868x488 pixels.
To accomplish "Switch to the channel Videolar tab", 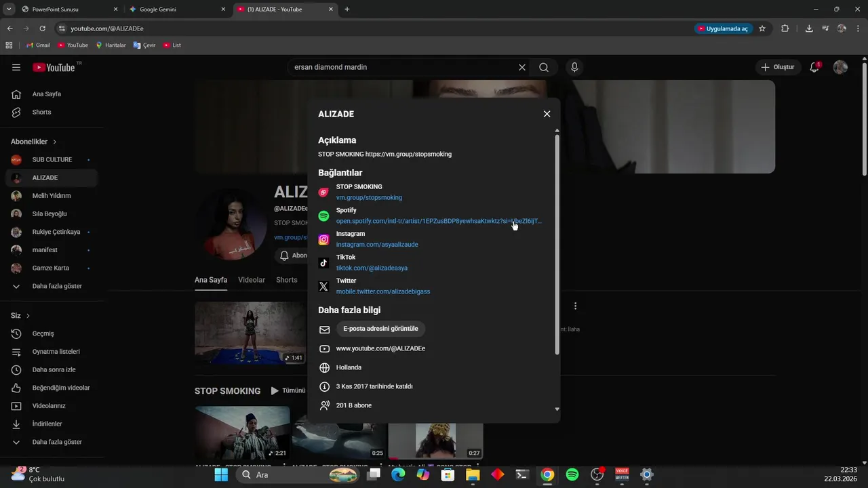I will coord(252,280).
